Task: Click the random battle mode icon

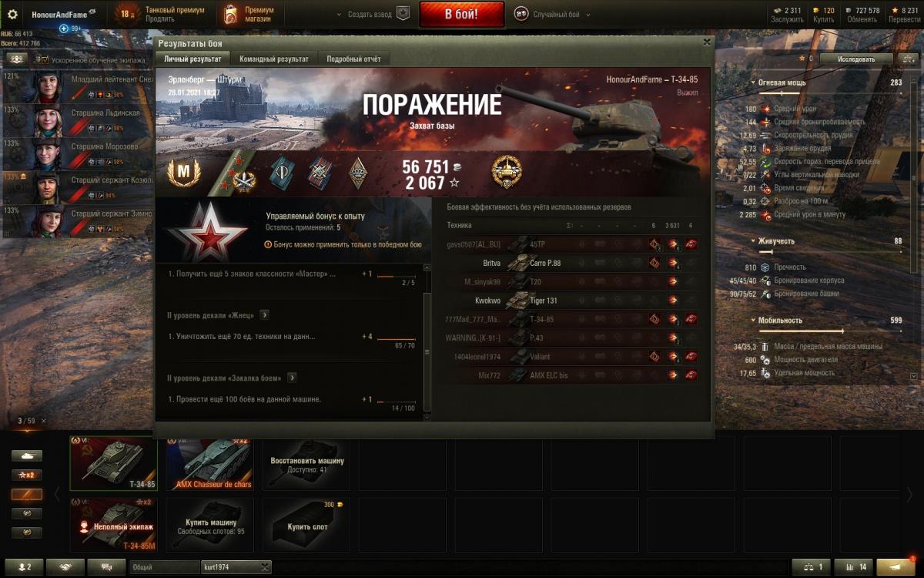Action: [x=521, y=14]
